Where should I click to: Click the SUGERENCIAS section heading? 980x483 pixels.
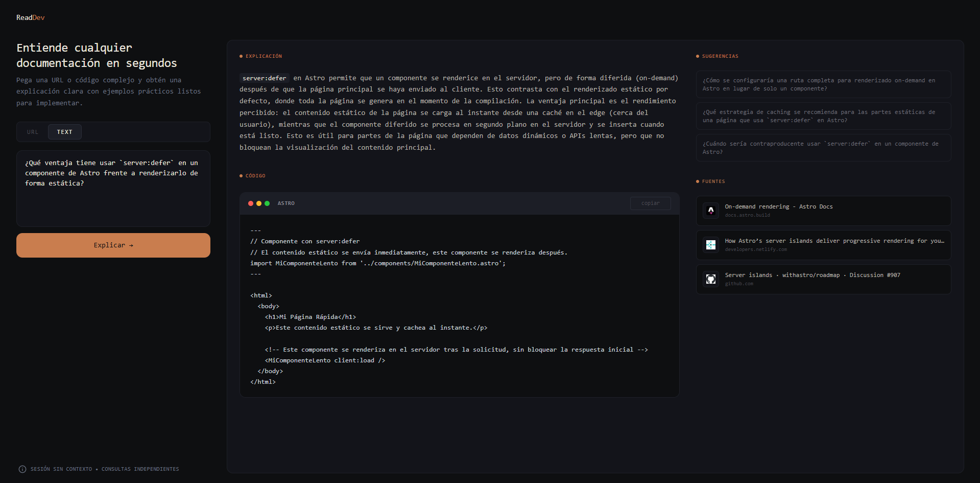click(x=720, y=56)
